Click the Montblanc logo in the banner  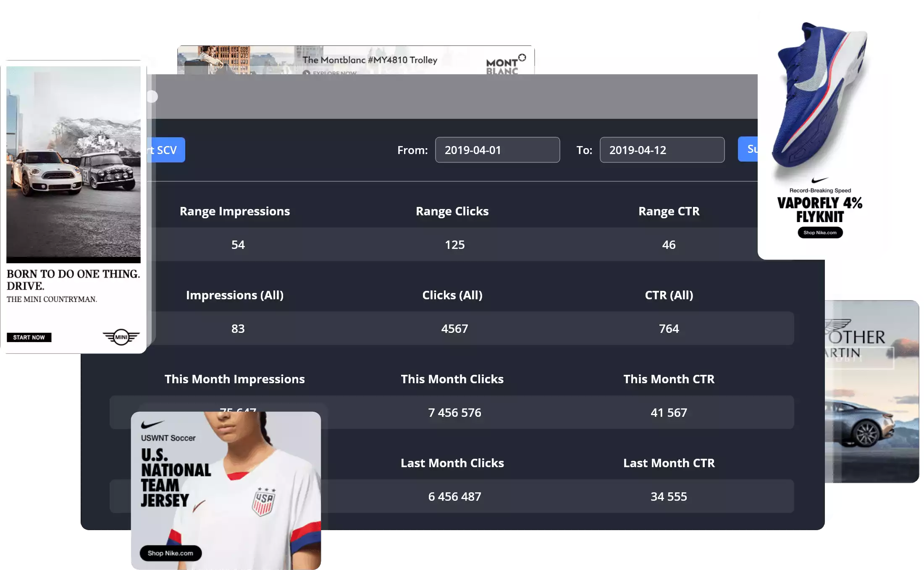(x=506, y=64)
